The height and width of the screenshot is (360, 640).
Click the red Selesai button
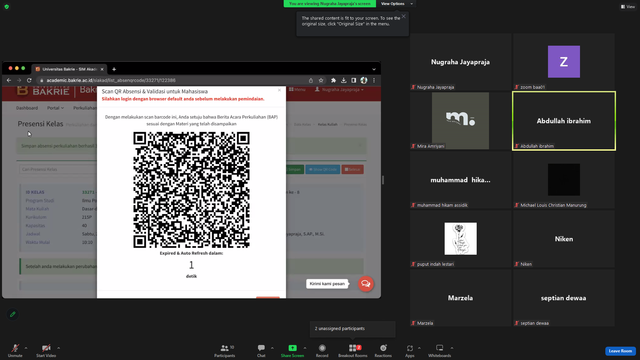coord(352,169)
